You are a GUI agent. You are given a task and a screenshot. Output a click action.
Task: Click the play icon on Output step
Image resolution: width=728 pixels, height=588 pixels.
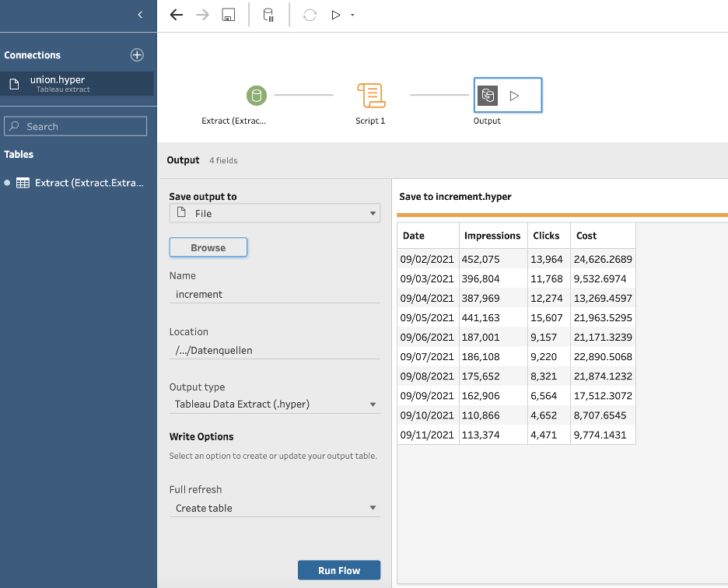click(514, 96)
